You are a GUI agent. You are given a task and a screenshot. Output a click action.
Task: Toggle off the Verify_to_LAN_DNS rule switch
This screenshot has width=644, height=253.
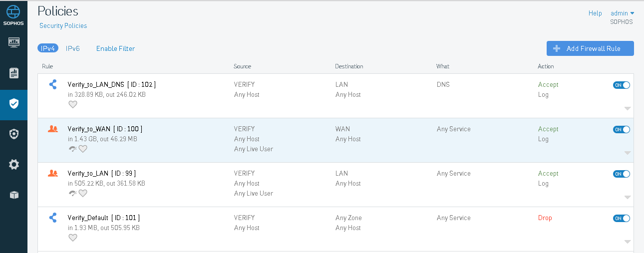pyautogui.click(x=622, y=85)
